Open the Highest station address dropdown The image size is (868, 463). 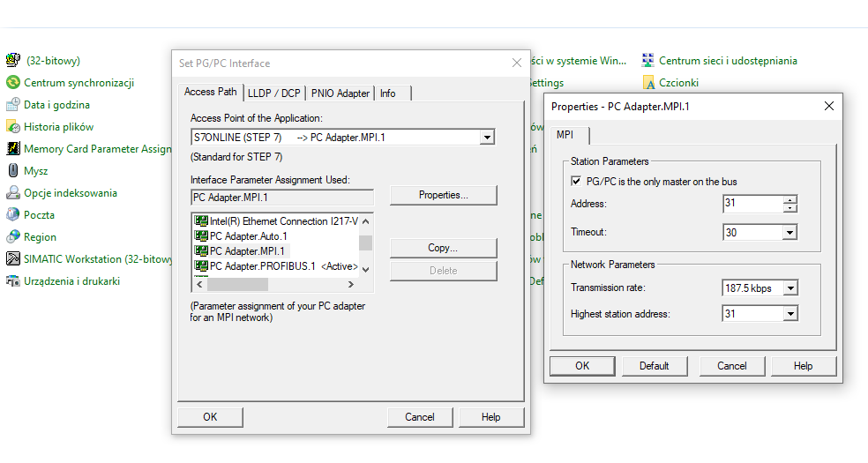(790, 314)
